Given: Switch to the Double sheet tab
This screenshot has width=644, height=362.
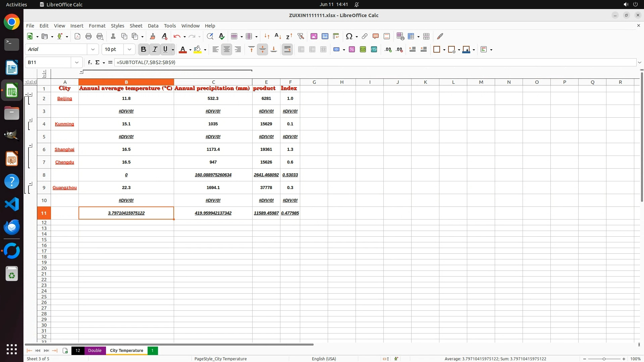Looking at the screenshot, I should pos(95,351).
